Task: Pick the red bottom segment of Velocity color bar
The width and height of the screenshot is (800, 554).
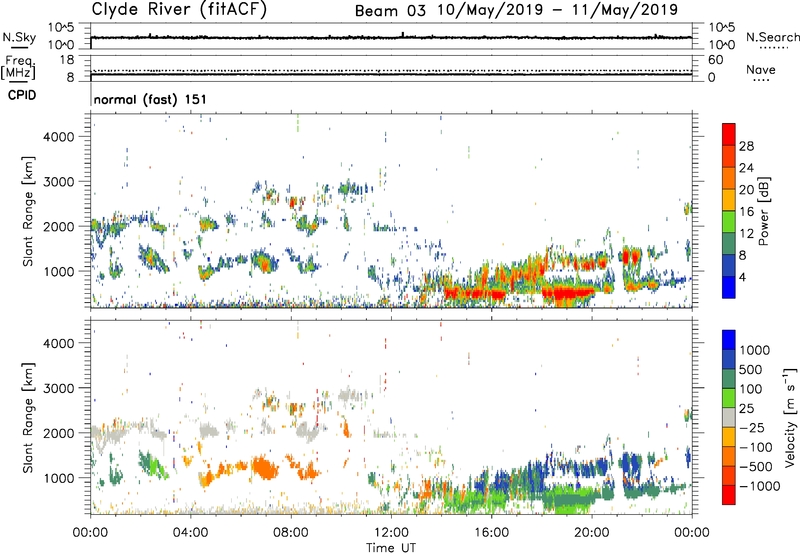Action: [x=729, y=495]
